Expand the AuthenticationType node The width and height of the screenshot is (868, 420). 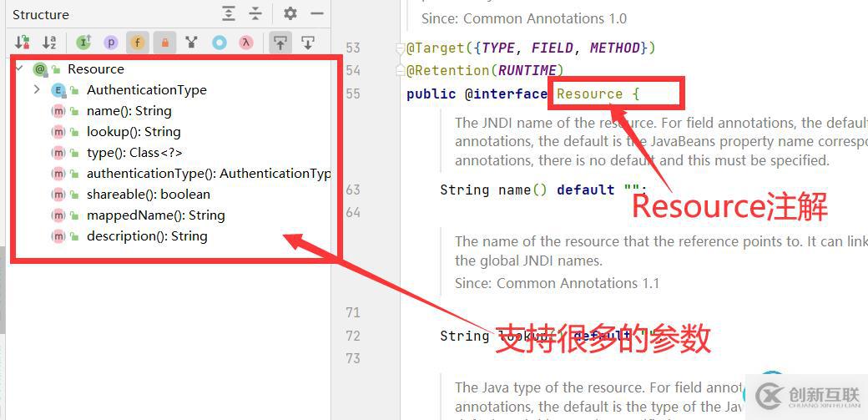(37, 89)
